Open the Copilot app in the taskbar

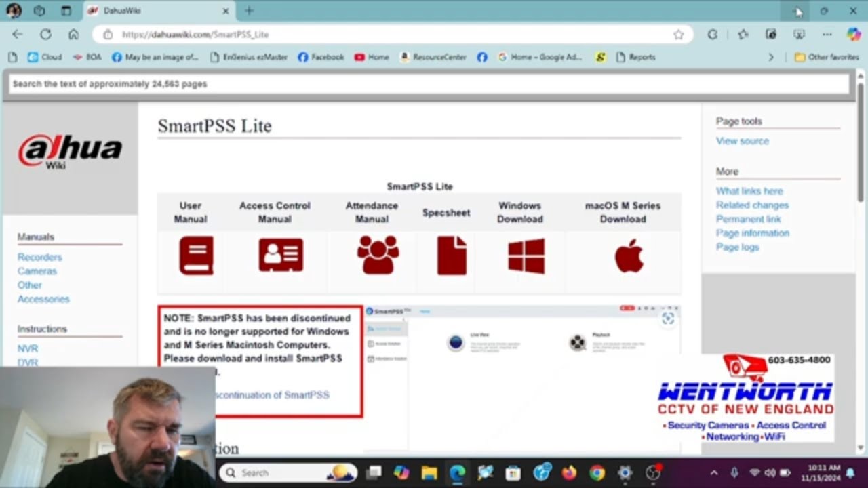401,472
